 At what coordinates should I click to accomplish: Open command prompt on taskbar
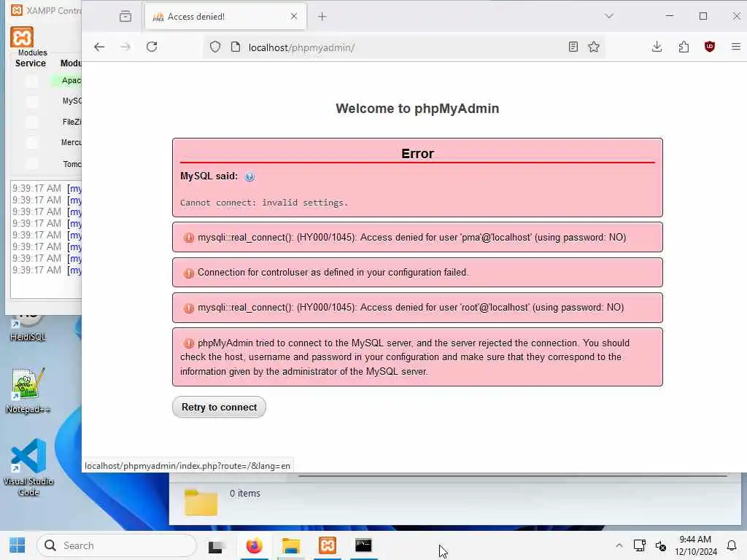pyautogui.click(x=363, y=545)
